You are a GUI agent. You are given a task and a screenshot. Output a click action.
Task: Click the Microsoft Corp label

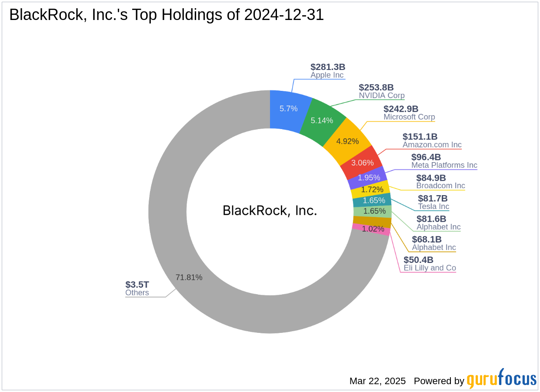pos(409,117)
